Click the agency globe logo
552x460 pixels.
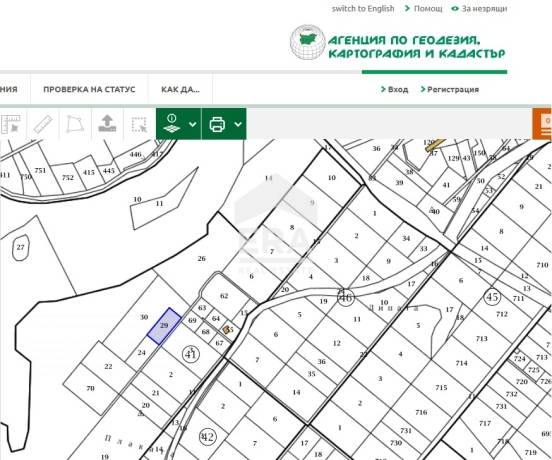click(x=307, y=42)
